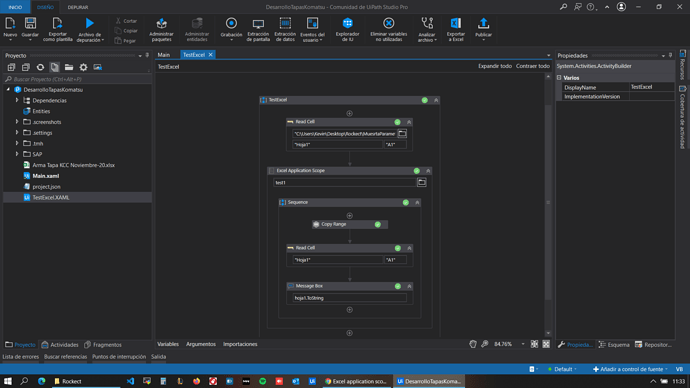
Task: Click the Publicar icon
Action: [484, 23]
